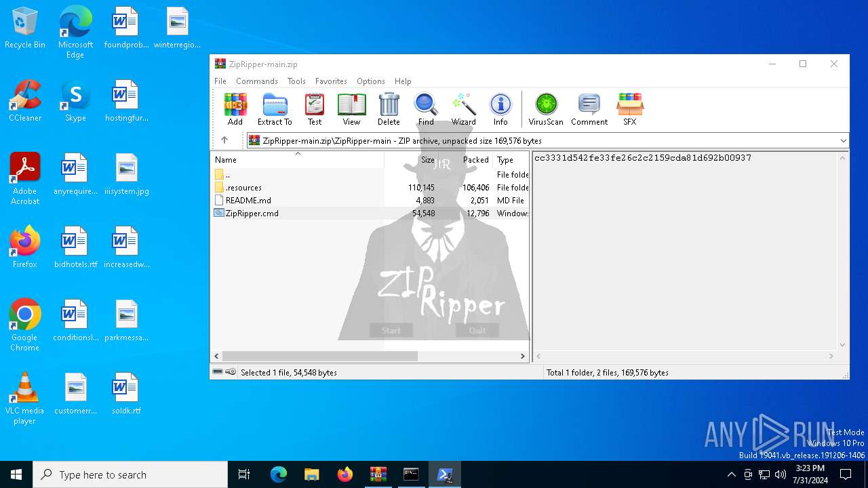Sort file list by Name column
The image size is (868, 488).
coord(298,160)
